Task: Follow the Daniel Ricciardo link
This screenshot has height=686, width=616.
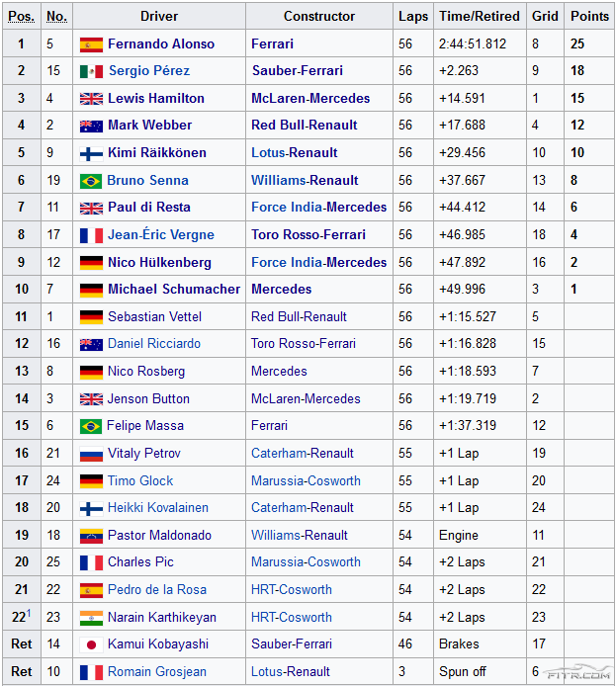Action: 153,344
